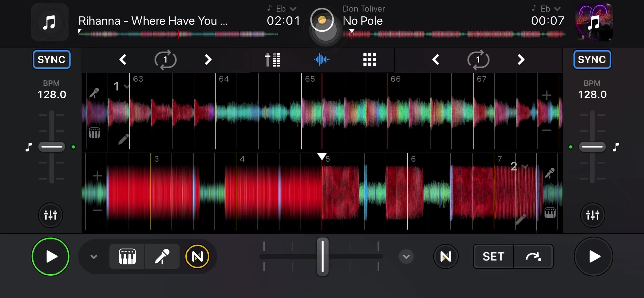Play the right deck

pyautogui.click(x=594, y=256)
